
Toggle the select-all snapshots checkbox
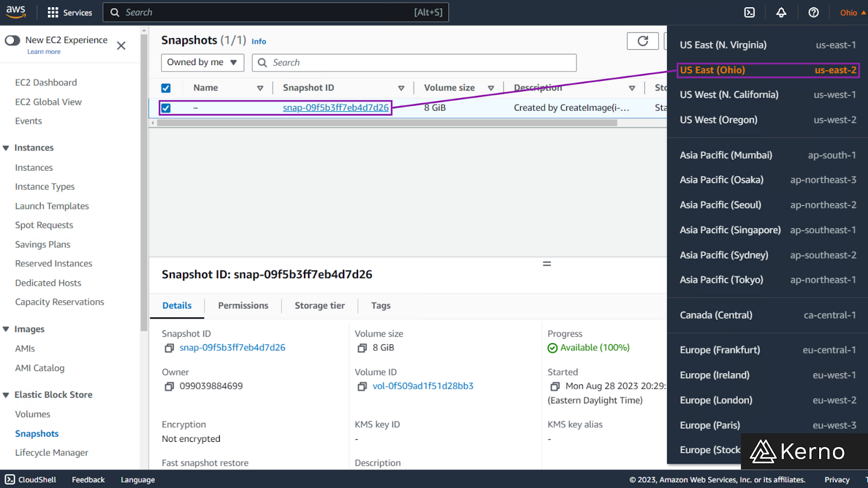(166, 88)
